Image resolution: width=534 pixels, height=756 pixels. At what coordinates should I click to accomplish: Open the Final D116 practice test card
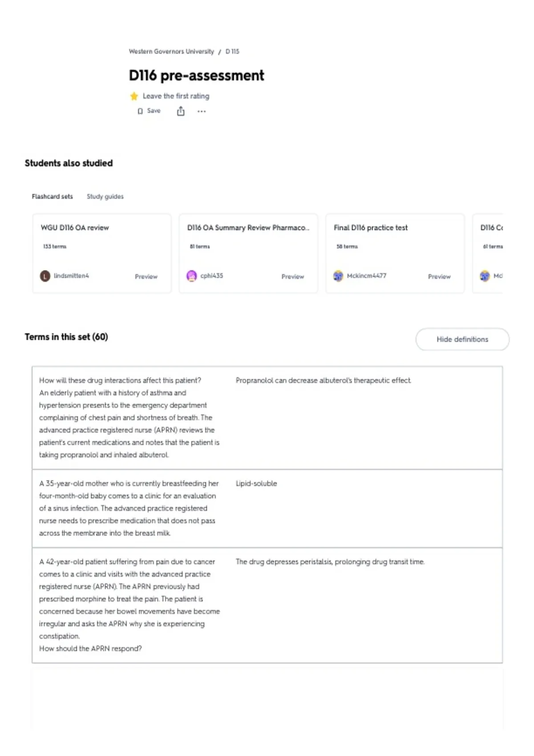coord(395,253)
